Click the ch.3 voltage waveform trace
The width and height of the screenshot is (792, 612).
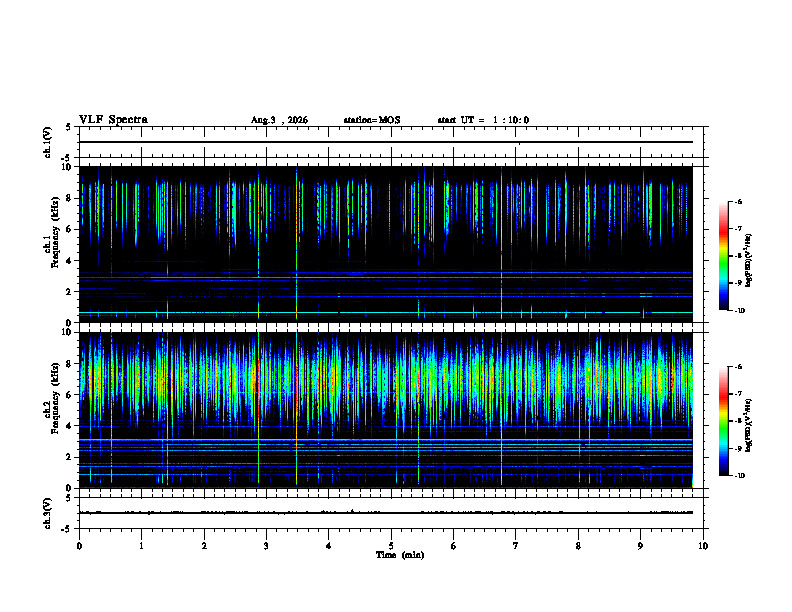tap(386, 513)
